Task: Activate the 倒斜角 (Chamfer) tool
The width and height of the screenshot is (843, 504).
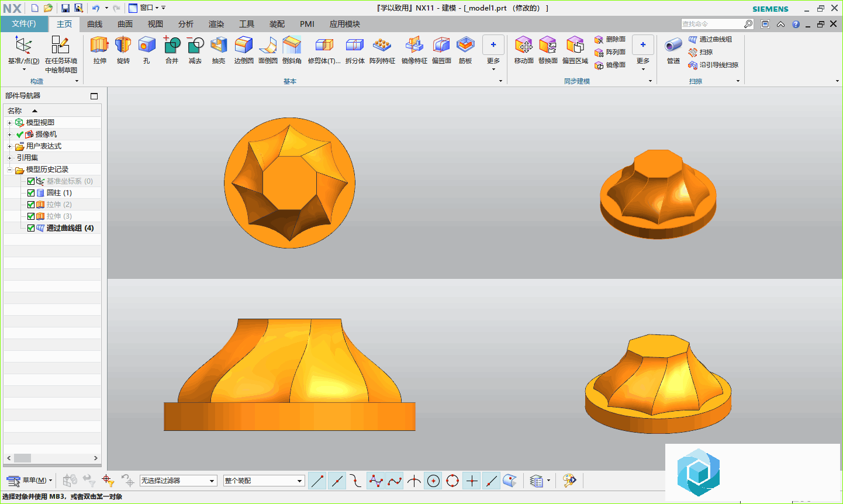Action: (x=292, y=50)
